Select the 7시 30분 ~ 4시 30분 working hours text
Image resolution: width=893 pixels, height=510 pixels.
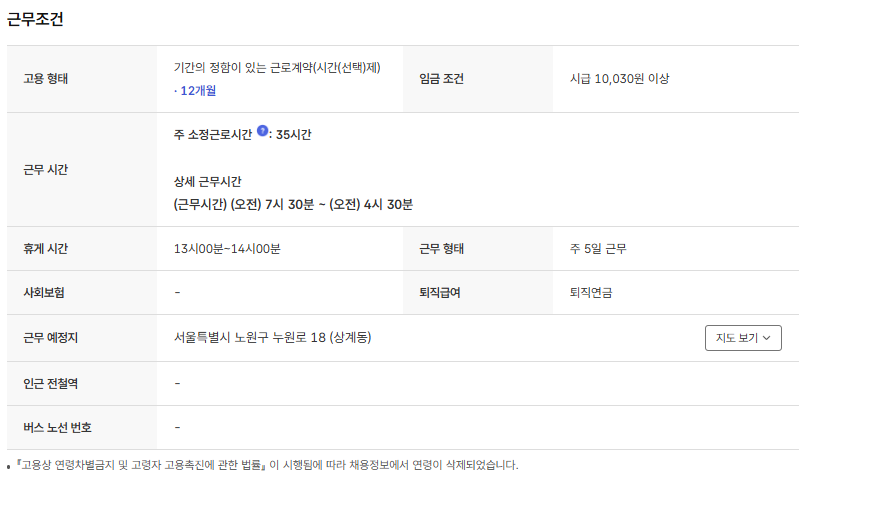coord(293,204)
